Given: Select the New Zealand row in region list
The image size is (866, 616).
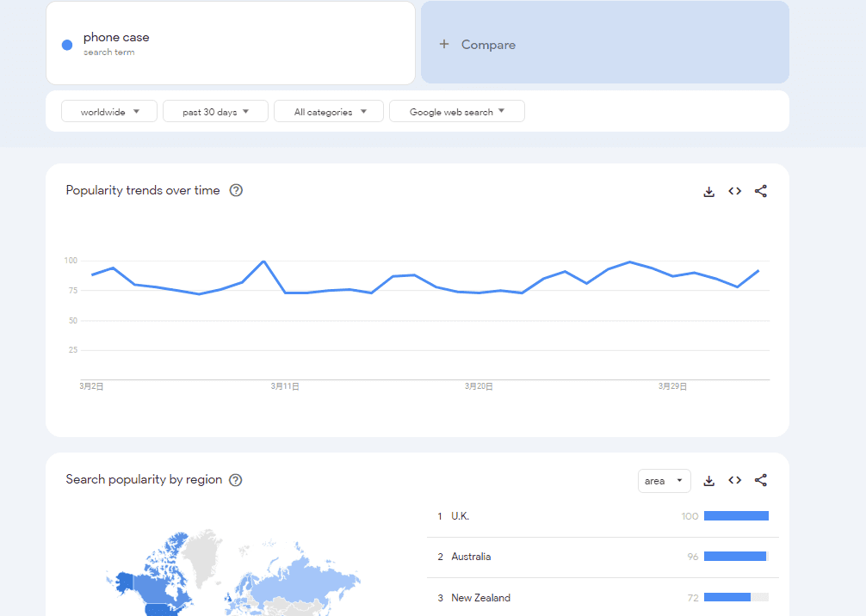Looking at the screenshot, I should point(603,598).
